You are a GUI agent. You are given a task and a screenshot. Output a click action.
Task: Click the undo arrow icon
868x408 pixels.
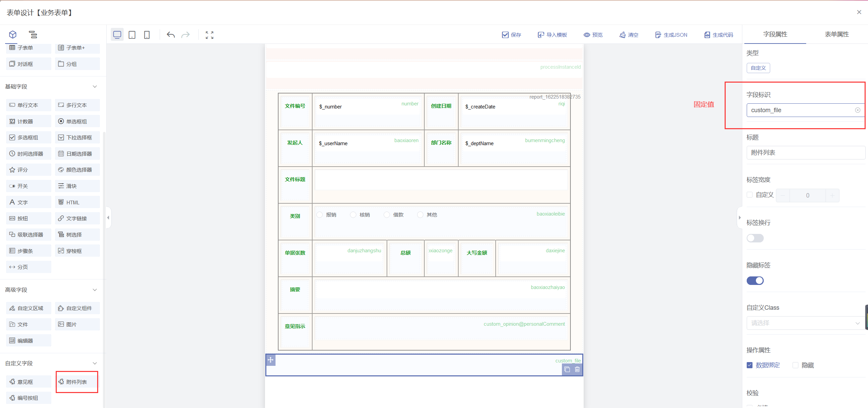pyautogui.click(x=171, y=35)
